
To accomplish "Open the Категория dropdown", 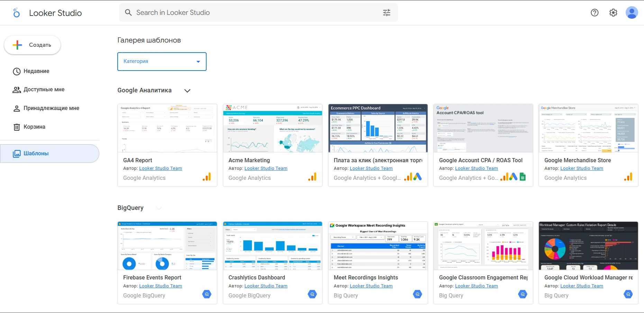I will coord(162,62).
